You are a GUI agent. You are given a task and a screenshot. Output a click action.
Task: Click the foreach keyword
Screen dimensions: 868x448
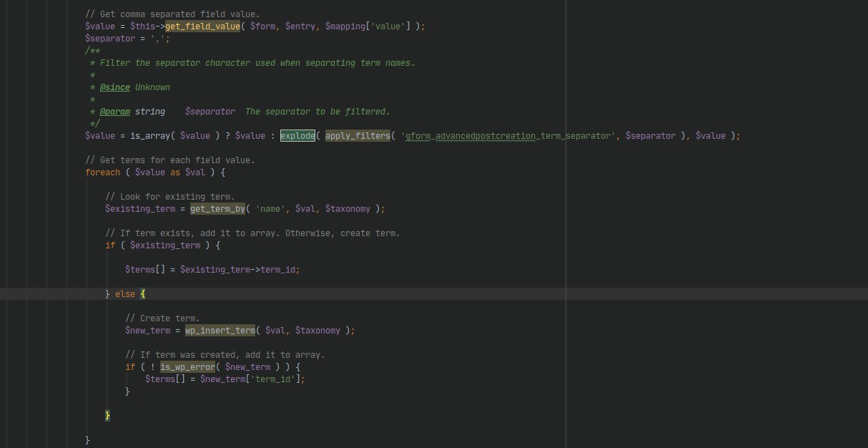tap(102, 172)
